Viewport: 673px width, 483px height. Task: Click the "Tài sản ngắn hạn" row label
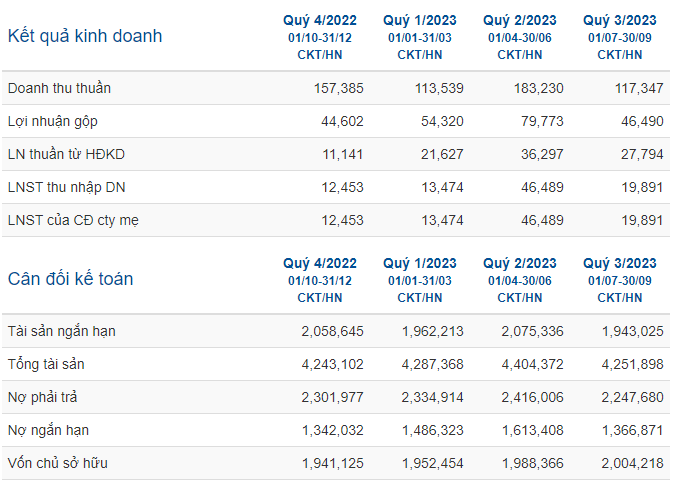[62, 331]
